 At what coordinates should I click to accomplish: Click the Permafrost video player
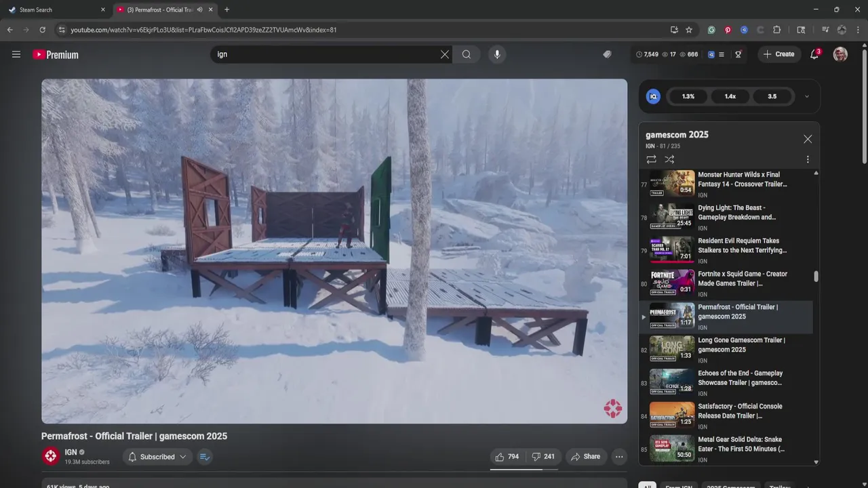click(x=334, y=251)
